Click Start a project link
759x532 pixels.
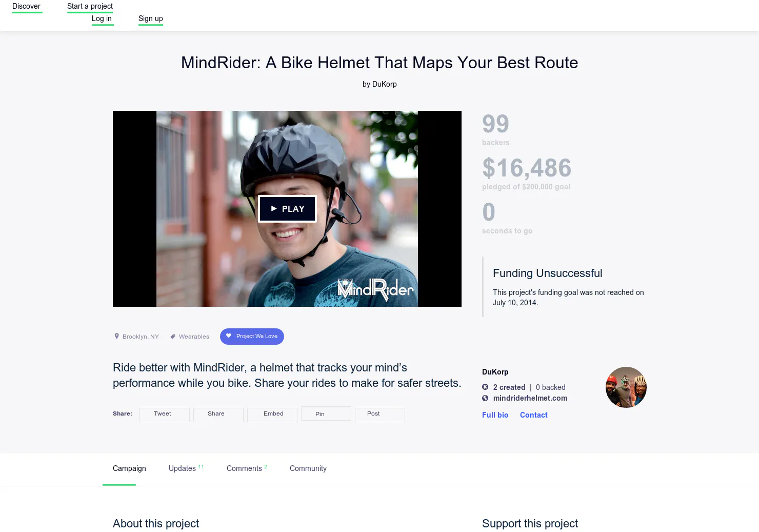[x=90, y=6]
